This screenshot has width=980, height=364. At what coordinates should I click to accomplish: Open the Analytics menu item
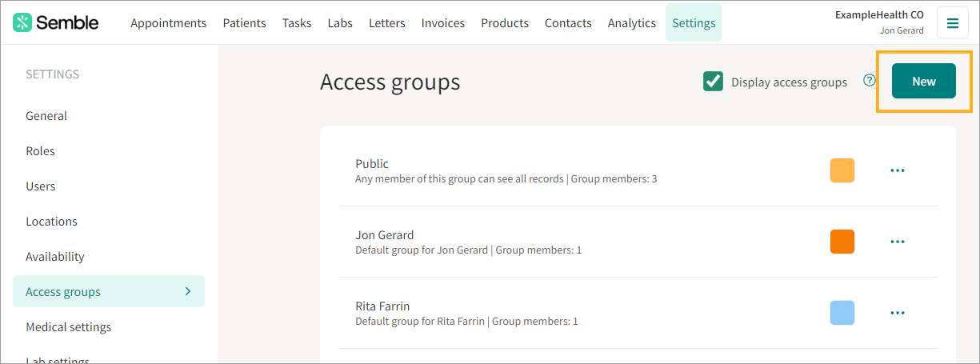[632, 22]
